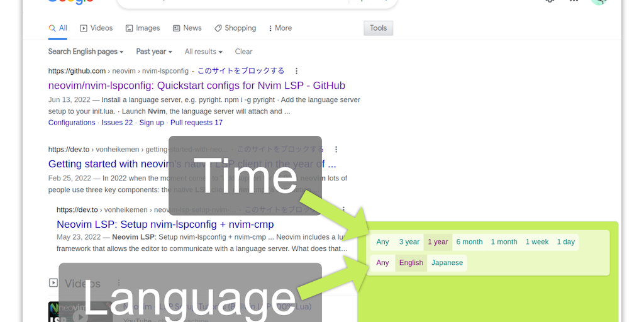Select the English language filter
Screen dimensions: 644x322
tap(411, 263)
